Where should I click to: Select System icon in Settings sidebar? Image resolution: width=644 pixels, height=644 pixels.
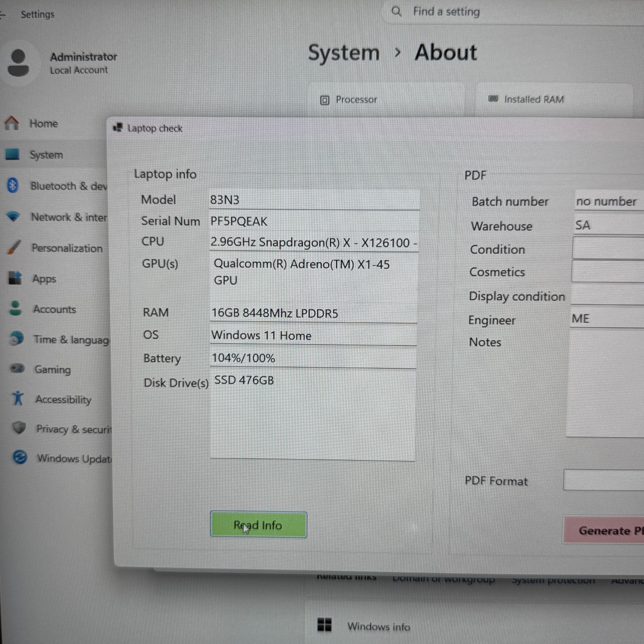(x=12, y=154)
